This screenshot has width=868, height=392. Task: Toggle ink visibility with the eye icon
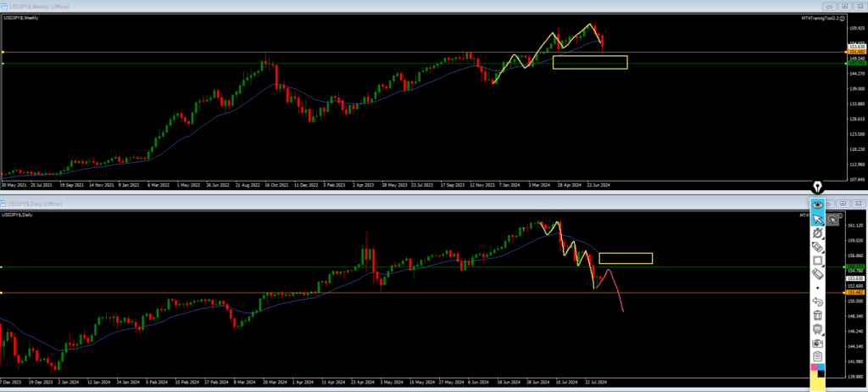(818, 204)
